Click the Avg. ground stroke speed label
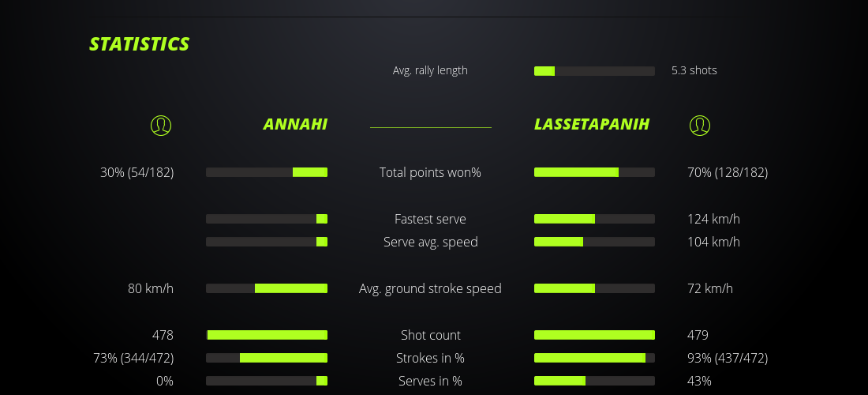Image resolution: width=868 pixels, height=395 pixels. tap(430, 288)
